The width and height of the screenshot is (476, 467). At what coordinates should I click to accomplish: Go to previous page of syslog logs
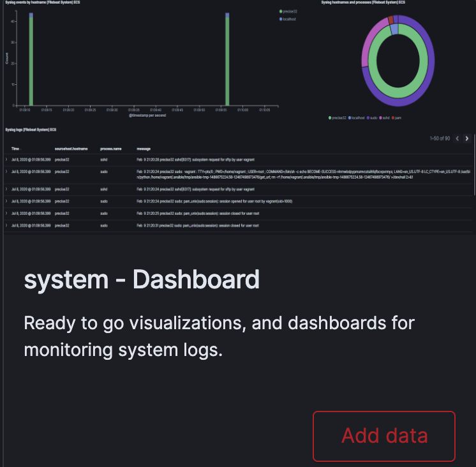[x=456, y=138]
